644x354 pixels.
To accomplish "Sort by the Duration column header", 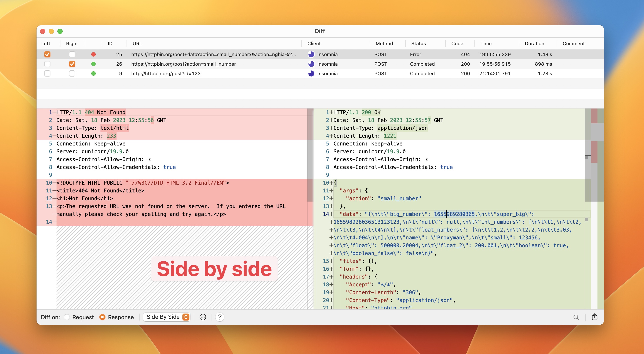I will click(x=534, y=43).
